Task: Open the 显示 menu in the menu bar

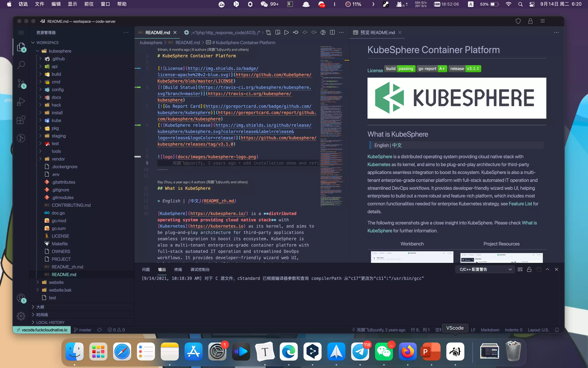Action: 72,4
